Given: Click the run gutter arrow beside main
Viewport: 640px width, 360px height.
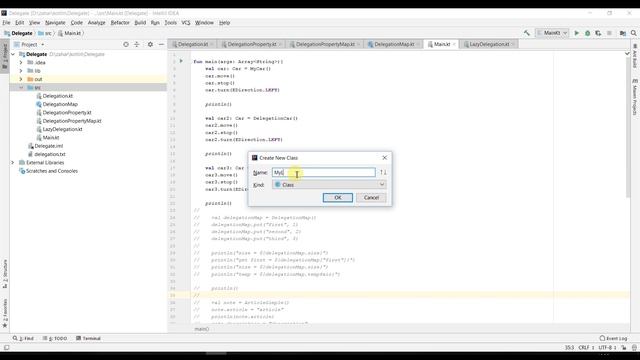Looking at the screenshot, I should [x=181, y=61].
